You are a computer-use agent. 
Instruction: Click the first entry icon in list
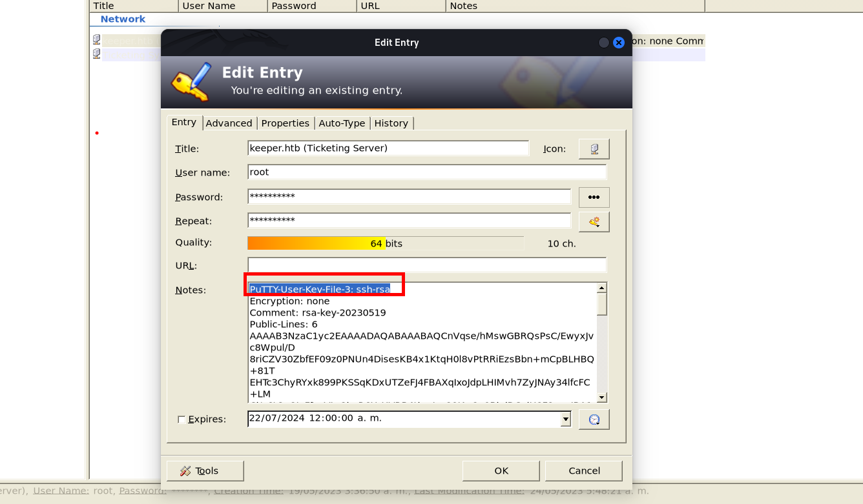tap(96, 40)
